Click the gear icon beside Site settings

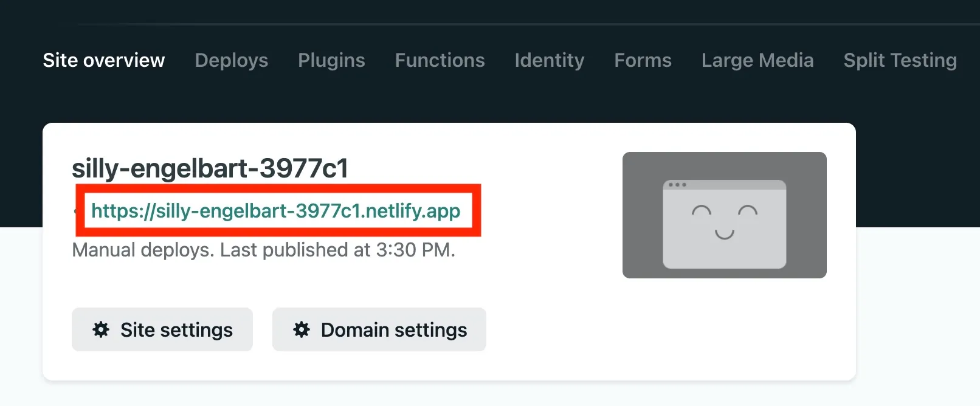point(101,329)
